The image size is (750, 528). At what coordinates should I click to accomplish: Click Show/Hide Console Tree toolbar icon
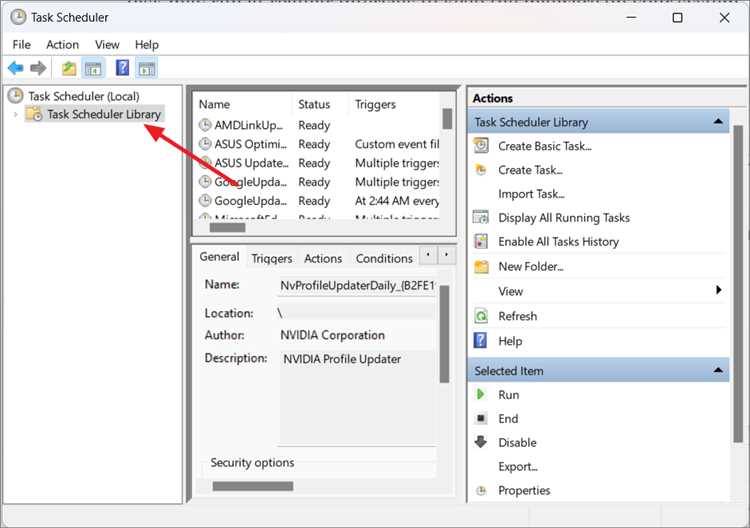coord(93,68)
